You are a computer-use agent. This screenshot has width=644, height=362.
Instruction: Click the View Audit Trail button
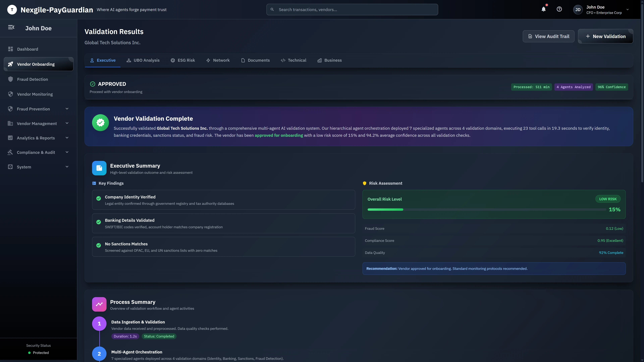[549, 36]
